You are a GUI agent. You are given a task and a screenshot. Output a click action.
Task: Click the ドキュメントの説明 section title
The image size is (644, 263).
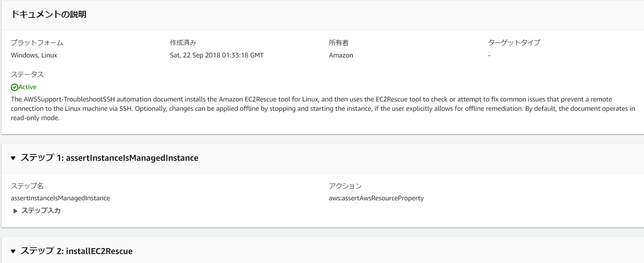click(49, 15)
